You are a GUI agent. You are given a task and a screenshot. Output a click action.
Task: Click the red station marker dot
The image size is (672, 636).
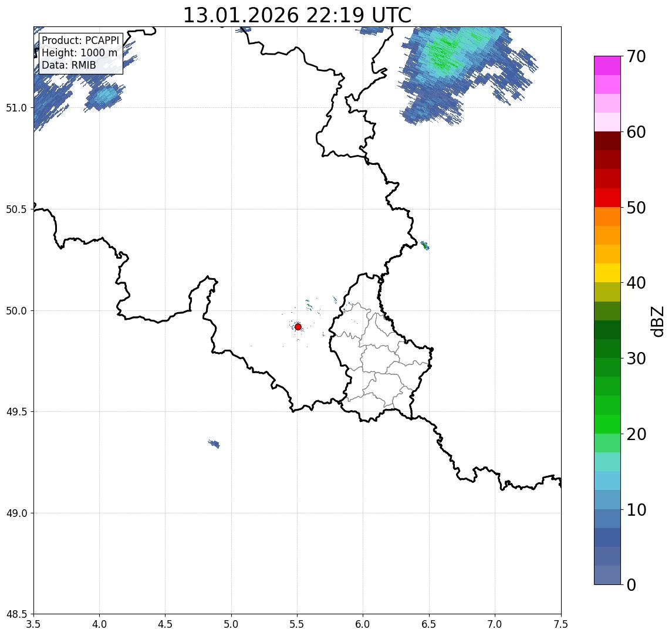298,327
